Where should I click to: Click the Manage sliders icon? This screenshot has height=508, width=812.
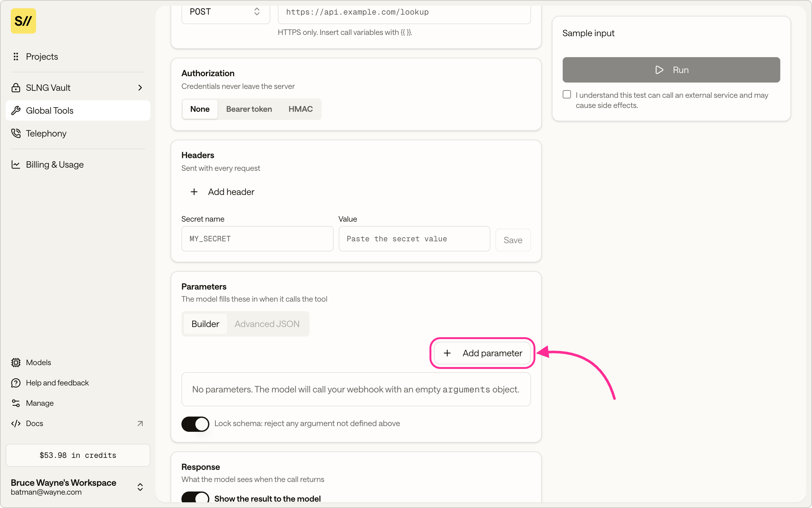[x=16, y=403]
